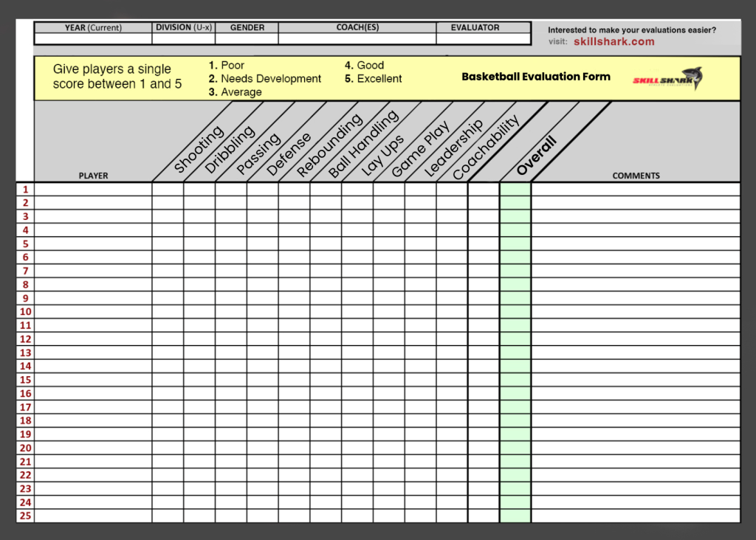Click the '3. Average' legend entry
The width and height of the screenshot is (756, 540).
click(236, 92)
